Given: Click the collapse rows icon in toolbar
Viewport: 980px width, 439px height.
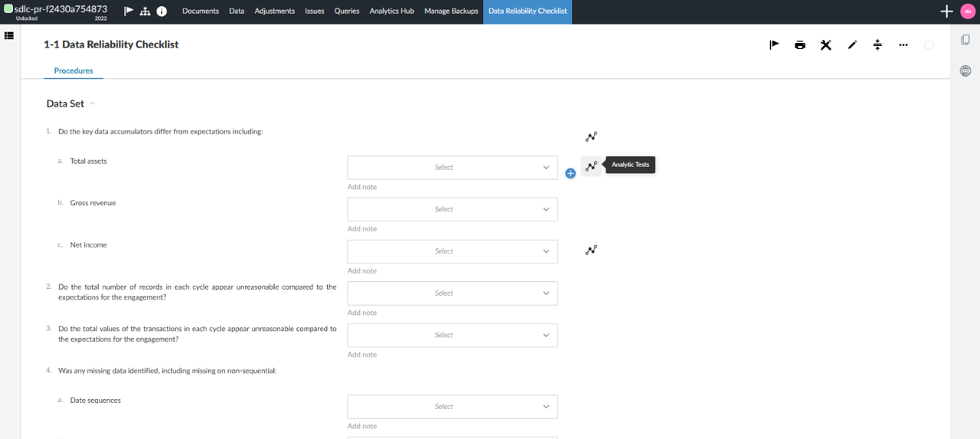Looking at the screenshot, I should tap(877, 45).
